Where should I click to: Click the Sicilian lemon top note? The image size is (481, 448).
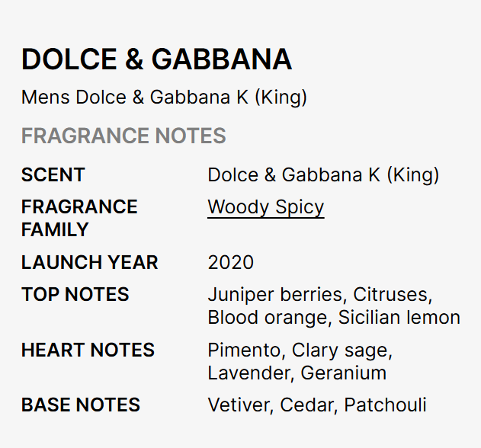click(399, 317)
